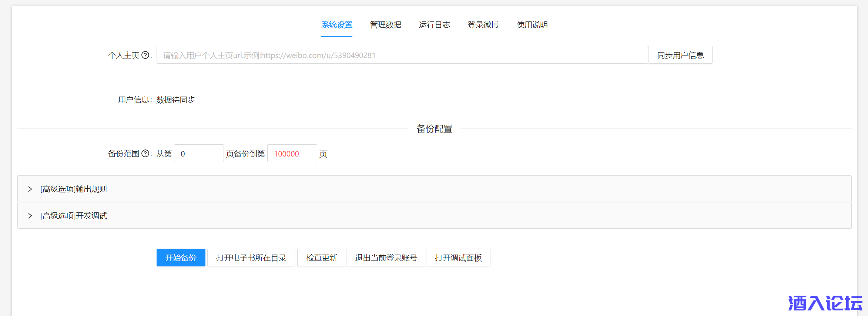Screen dimensions: 868x316
Task: Click 打开电子书所在目录 button
Action: 251,258
